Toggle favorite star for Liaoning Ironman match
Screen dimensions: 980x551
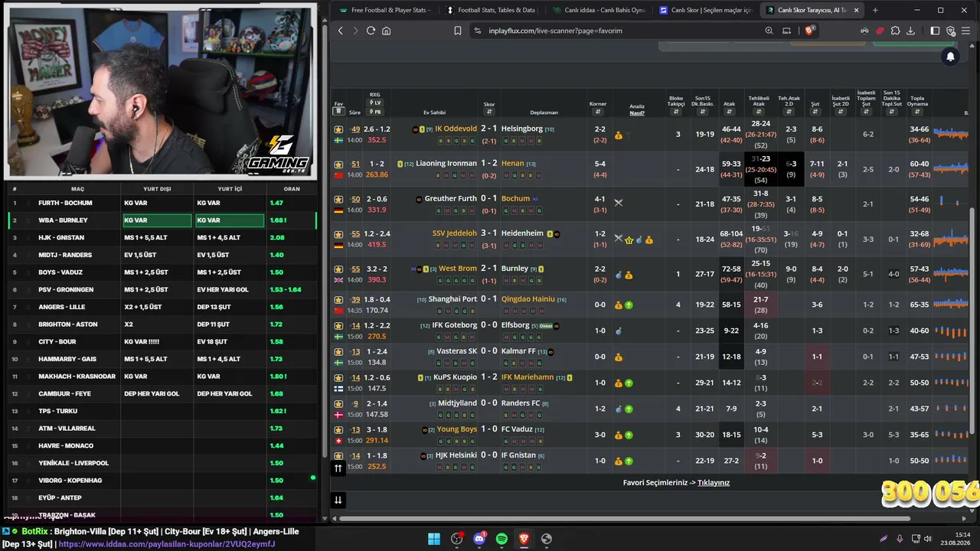(338, 164)
